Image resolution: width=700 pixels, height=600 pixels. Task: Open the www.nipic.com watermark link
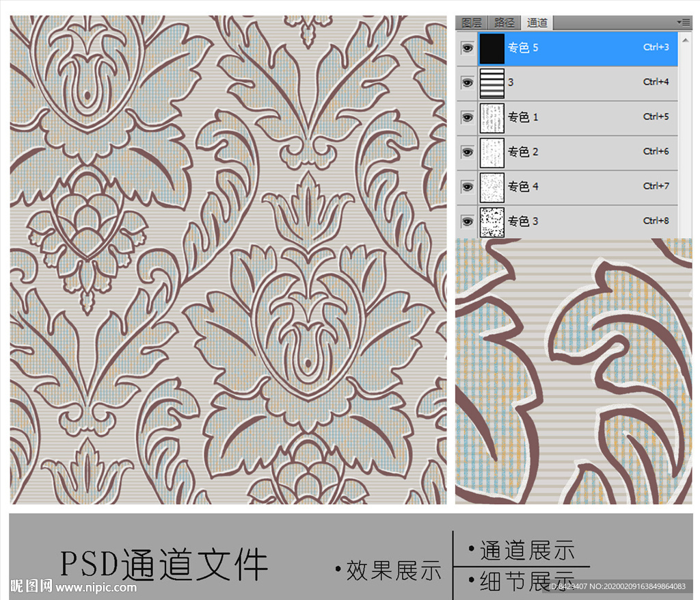click(96, 587)
